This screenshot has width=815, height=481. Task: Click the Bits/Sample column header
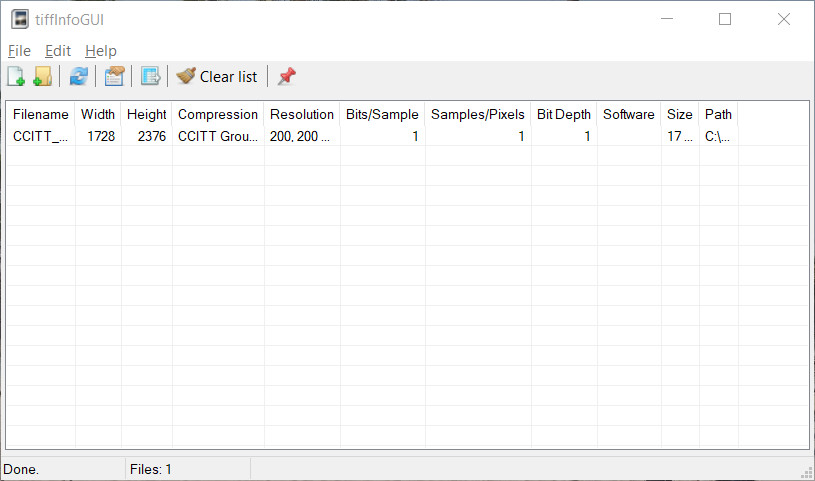tap(382, 114)
